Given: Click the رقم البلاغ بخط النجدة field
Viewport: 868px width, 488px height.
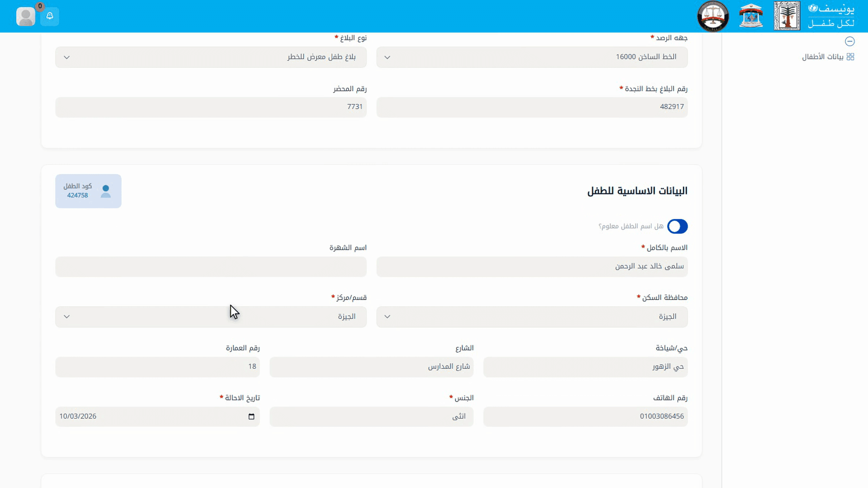Looking at the screenshot, I should (x=532, y=107).
